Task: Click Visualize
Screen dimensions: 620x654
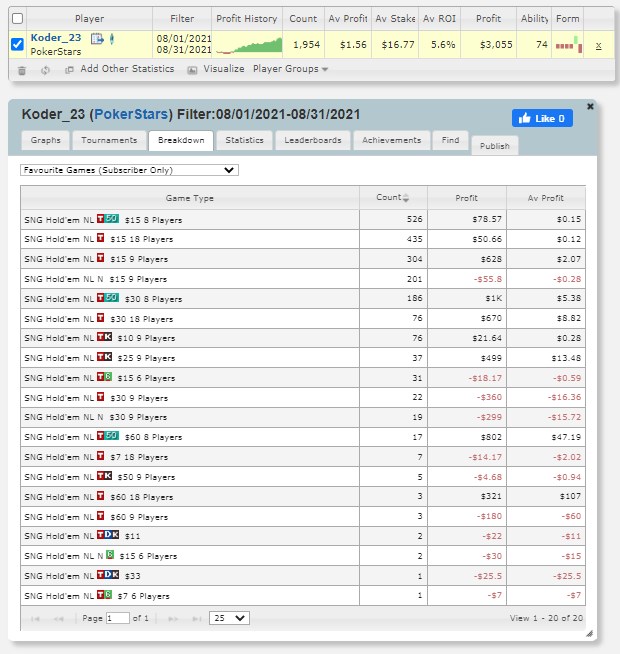Action: (224, 69)
